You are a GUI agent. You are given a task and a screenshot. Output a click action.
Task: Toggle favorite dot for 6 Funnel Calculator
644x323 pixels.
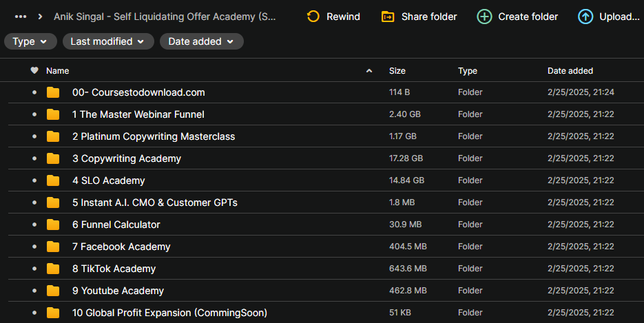pyautogui.click(x=34, y=225)
